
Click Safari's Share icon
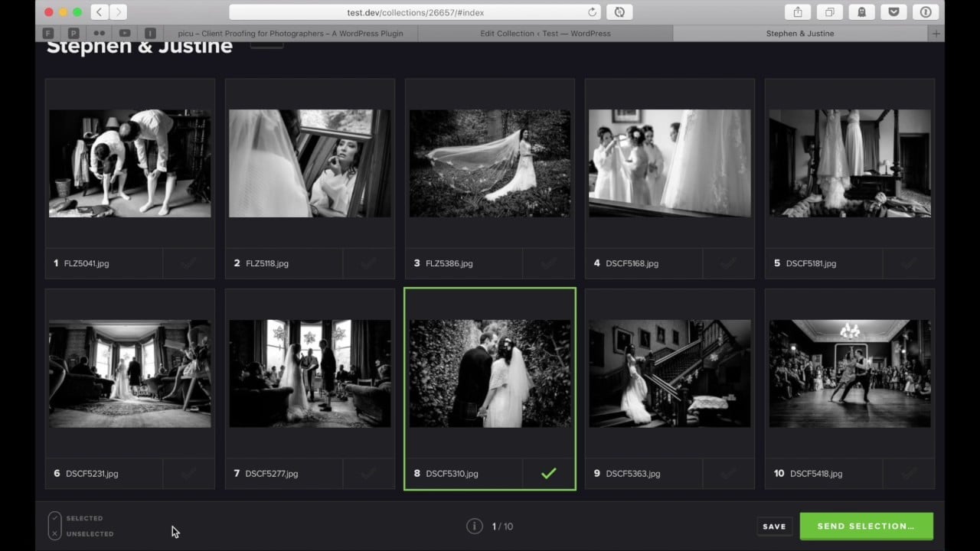tap(797, 12)
